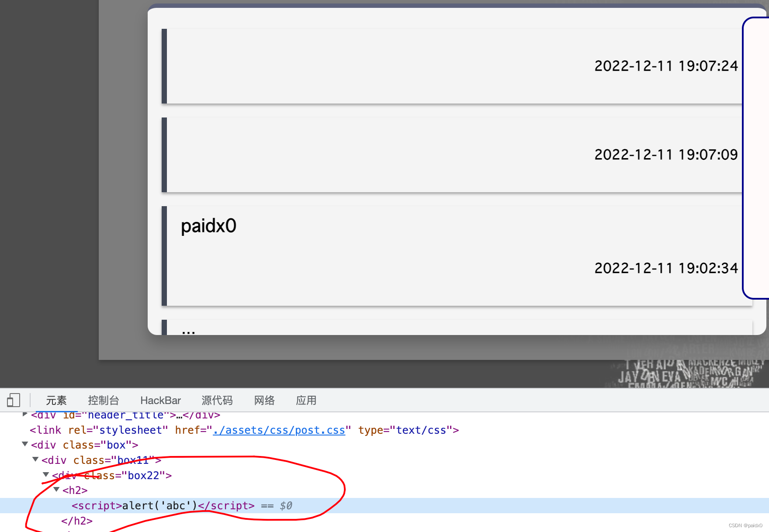Collapse the h2 element node

click(56, 490)
